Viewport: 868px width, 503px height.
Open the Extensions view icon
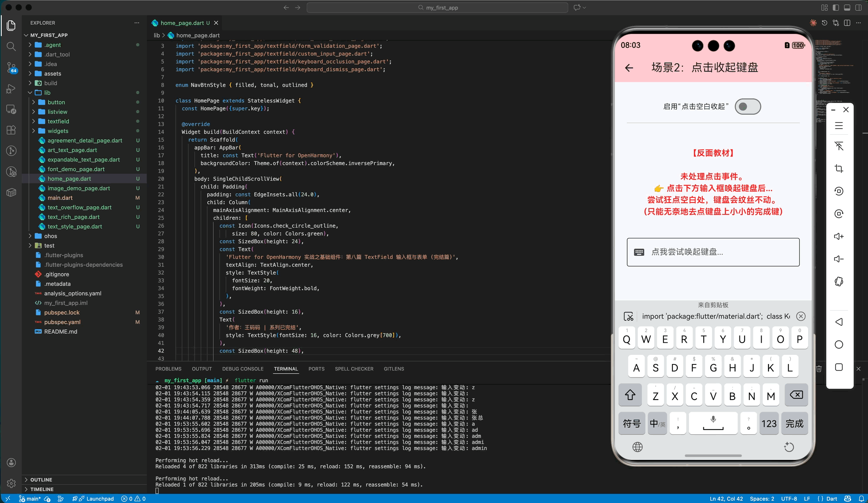(x=11, y=130)
